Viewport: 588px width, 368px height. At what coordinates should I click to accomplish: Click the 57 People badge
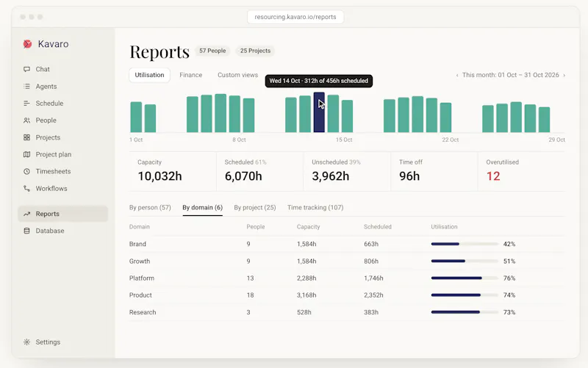[212, 51]
